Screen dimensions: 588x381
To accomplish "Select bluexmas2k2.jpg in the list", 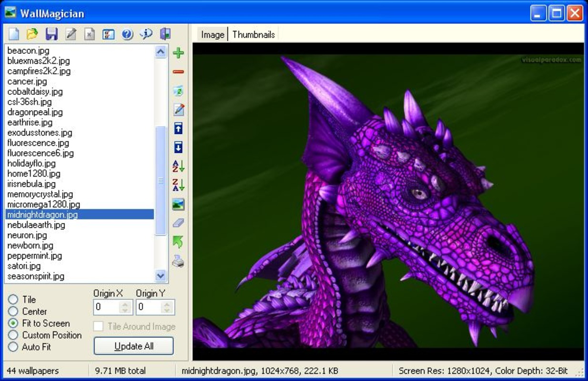I will pos(80,61).
